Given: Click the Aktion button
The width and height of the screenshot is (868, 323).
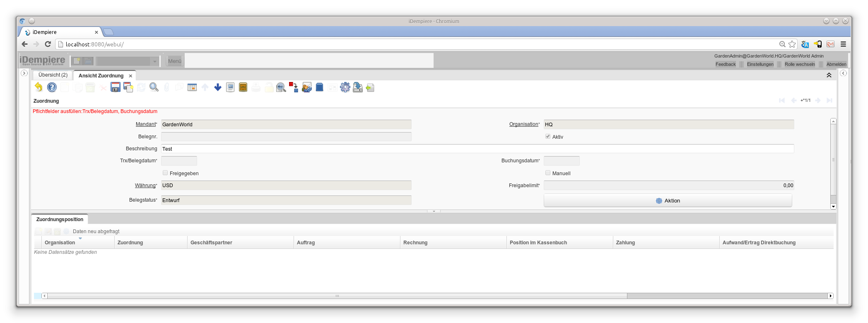Looking at the screenshot, I should coord(668,200).
